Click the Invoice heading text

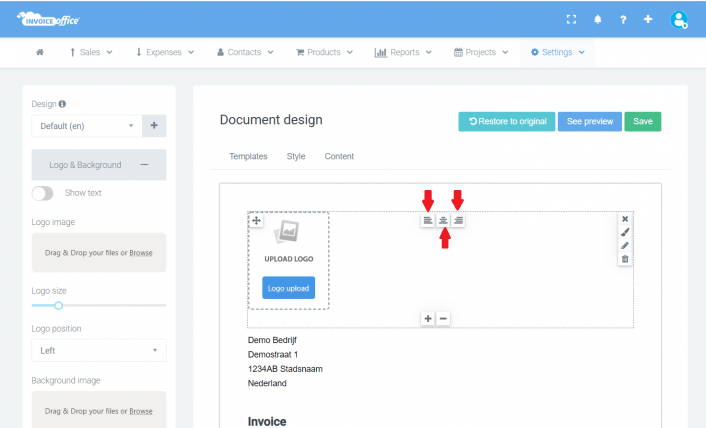pos(267,422)
